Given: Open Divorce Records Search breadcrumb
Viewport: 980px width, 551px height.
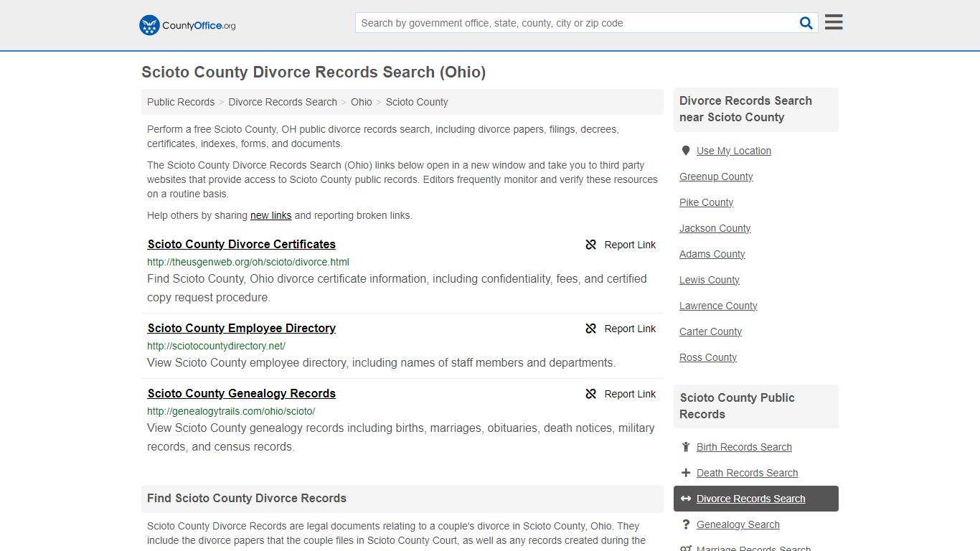Looking at the screenshot, I should pyautogui.click(x=283, y=102).
